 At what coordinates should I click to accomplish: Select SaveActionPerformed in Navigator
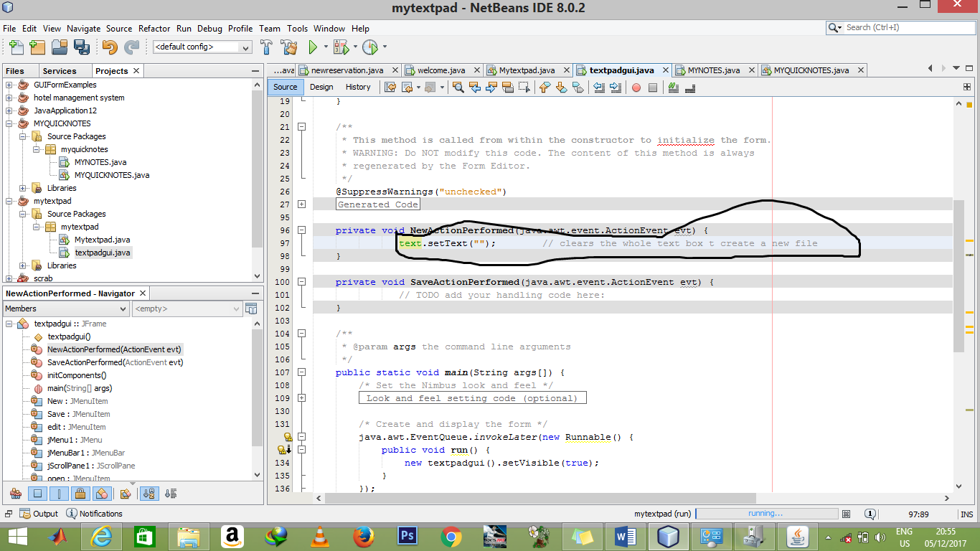pos(115,362)
